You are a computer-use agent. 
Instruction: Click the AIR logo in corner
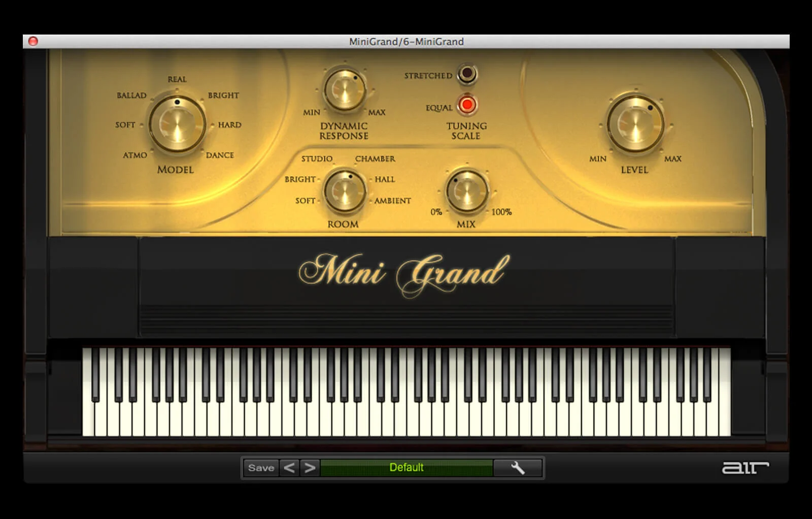[745, 468]
